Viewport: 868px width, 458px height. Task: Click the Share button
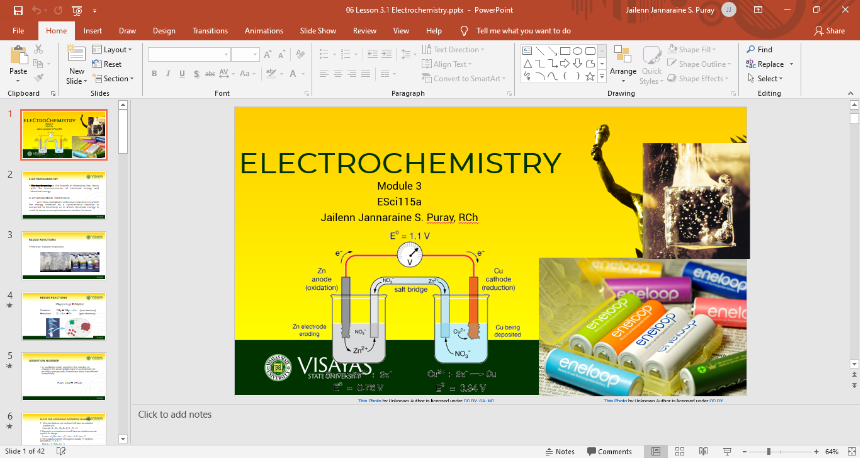click(830, 31)
